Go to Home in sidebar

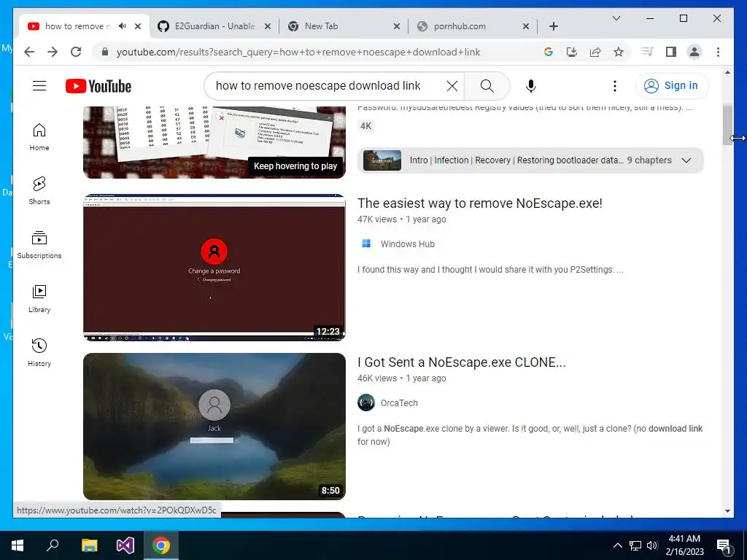39,137
